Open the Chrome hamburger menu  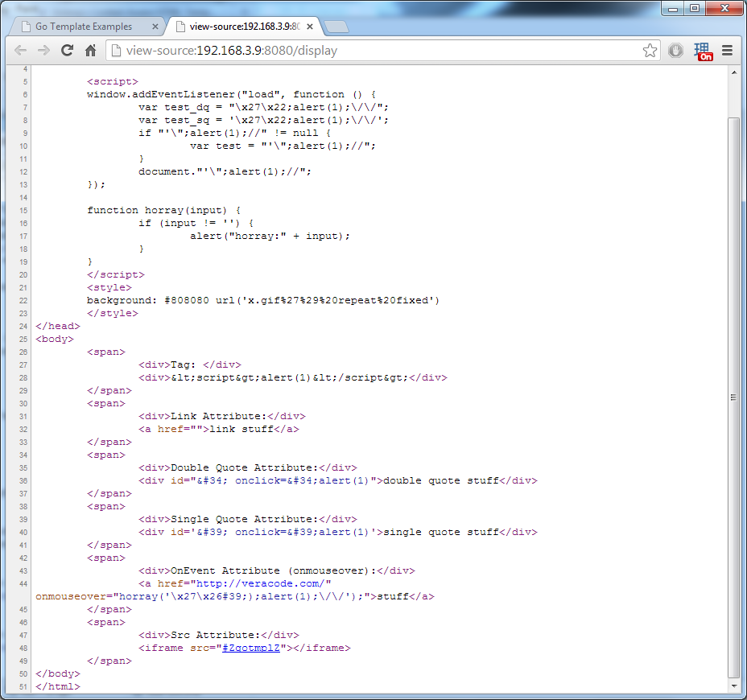727,51
